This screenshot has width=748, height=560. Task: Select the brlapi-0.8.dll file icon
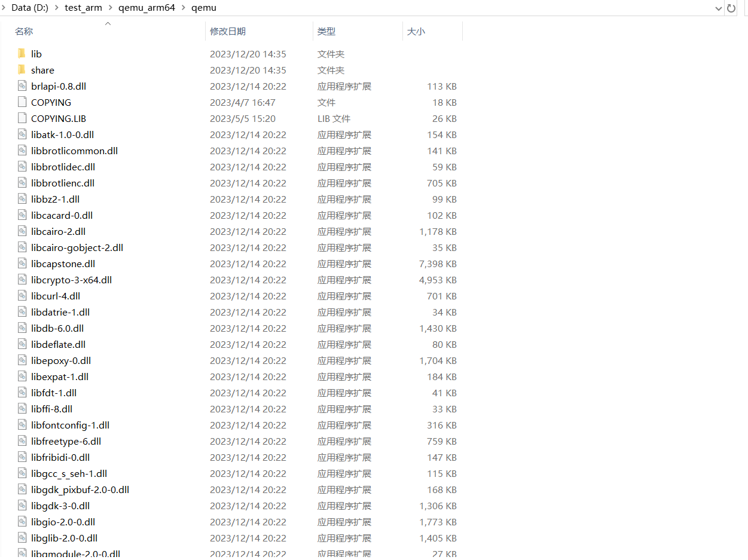[x=22, y=86]
